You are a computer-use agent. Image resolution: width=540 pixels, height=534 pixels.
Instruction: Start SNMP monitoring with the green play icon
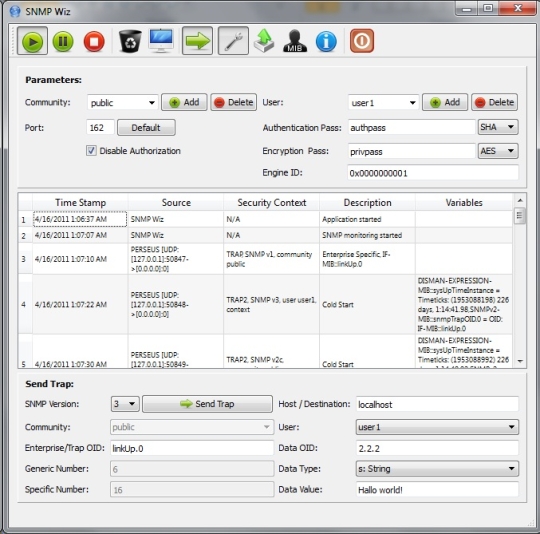[32, 41]
